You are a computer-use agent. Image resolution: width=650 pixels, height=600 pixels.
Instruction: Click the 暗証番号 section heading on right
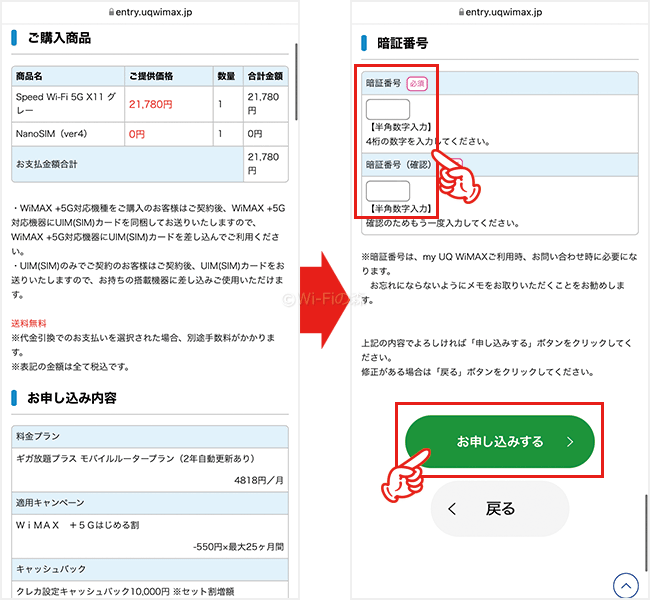[x=403, y=43]
